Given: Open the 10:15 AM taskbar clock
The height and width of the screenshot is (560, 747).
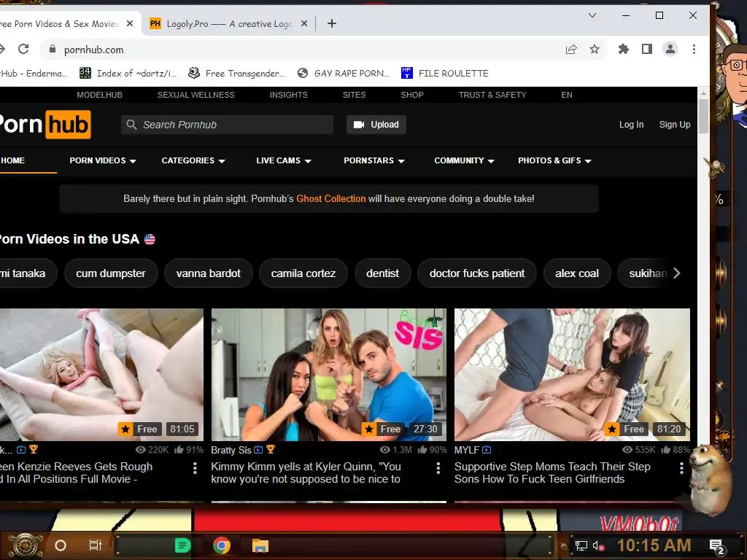Looking at the screenshot, I should pos(654,545).
